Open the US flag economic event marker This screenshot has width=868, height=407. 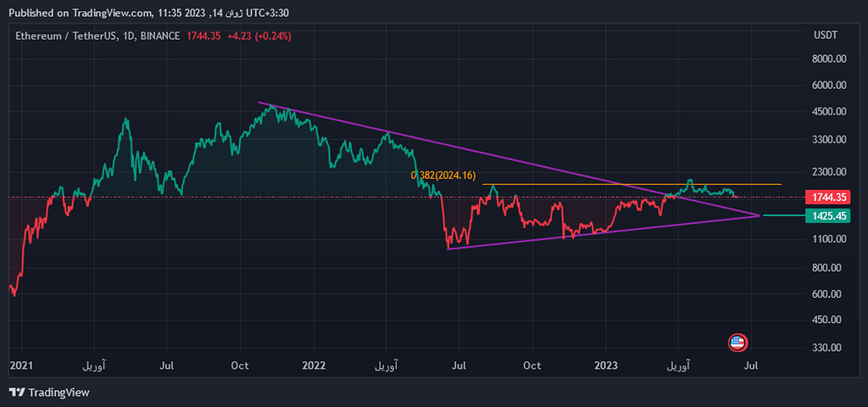pyautogui.click(x=737, y=343)
